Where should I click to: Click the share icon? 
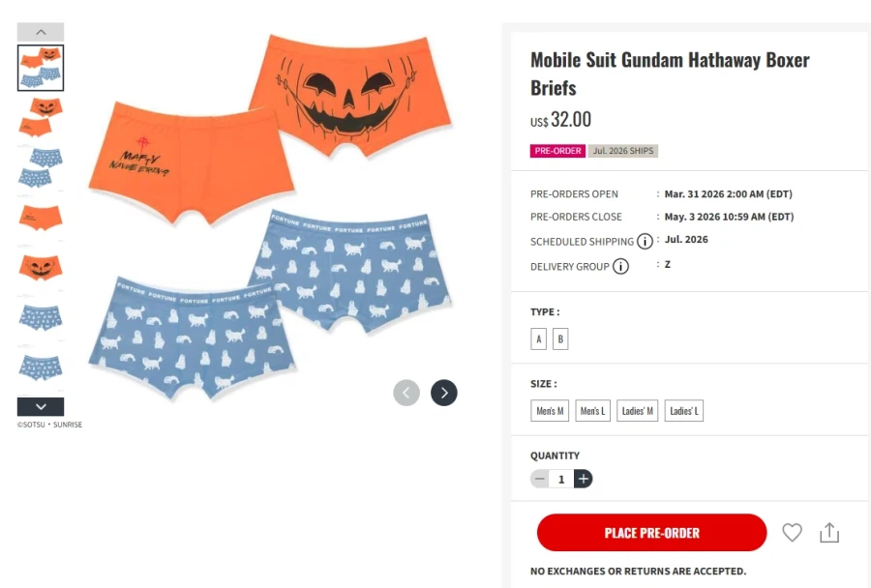tap(828, 532)
